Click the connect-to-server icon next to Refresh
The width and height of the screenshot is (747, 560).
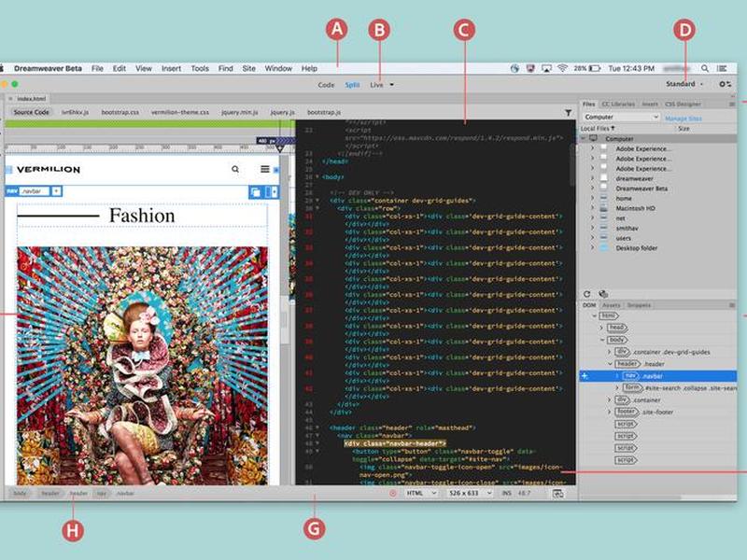pos(603,294)
